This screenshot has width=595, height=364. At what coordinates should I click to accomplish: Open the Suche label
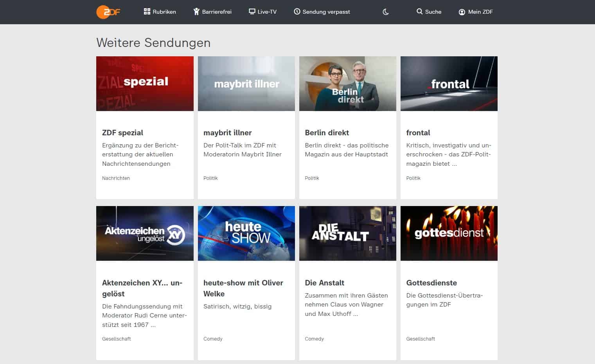pos(433,12)
